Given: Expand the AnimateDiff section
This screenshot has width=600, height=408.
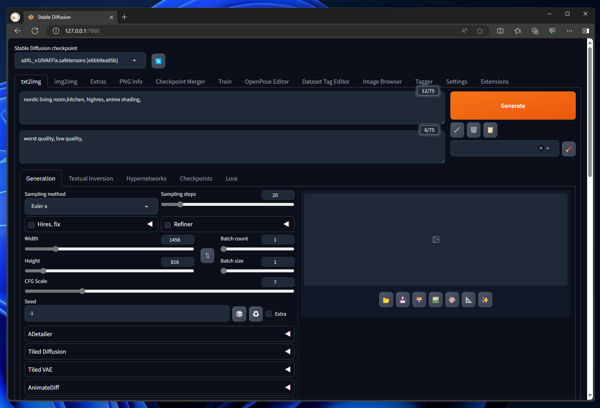Looking at the screenshot, I should point(159,388).
